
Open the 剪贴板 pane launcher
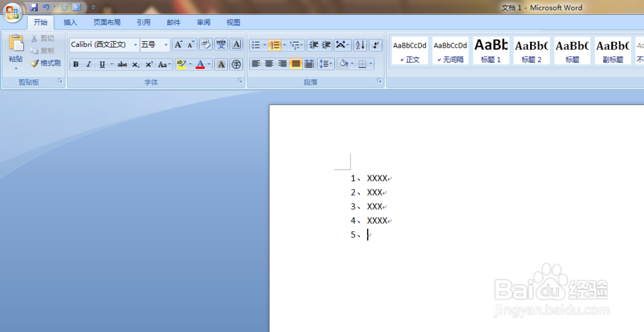61,81
